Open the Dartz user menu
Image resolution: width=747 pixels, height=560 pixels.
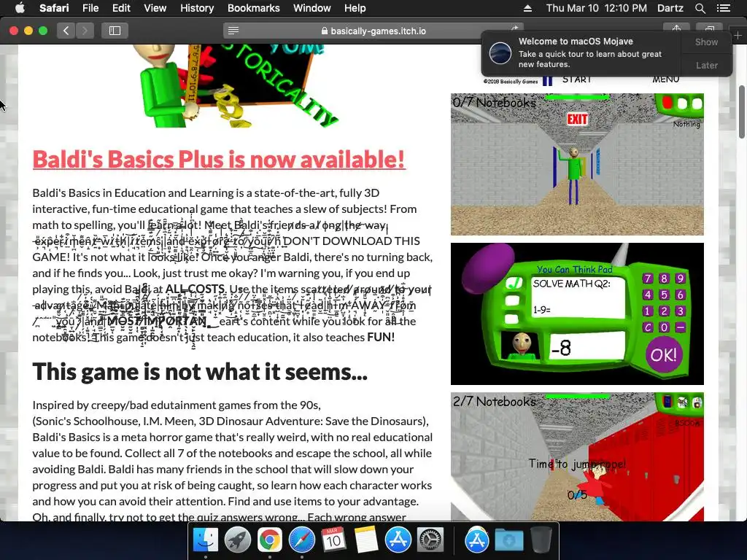click(670, 8)
